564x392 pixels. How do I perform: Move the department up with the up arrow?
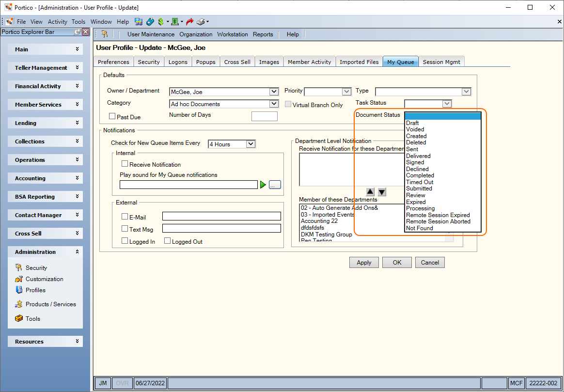pyautogui.click(x=370, y=192)
